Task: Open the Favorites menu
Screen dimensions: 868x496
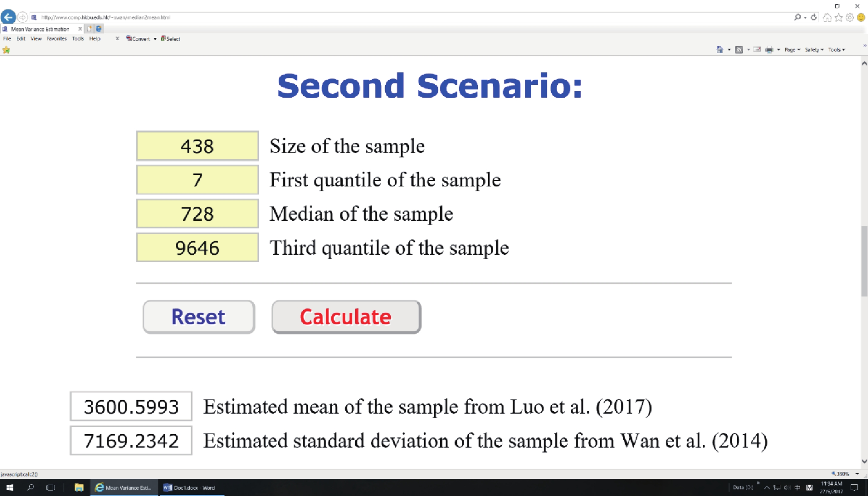Action: 57,39
